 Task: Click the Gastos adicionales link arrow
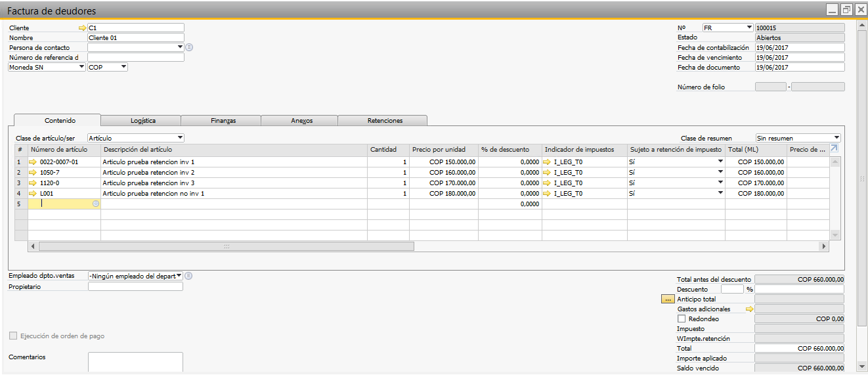pos(750,309)
